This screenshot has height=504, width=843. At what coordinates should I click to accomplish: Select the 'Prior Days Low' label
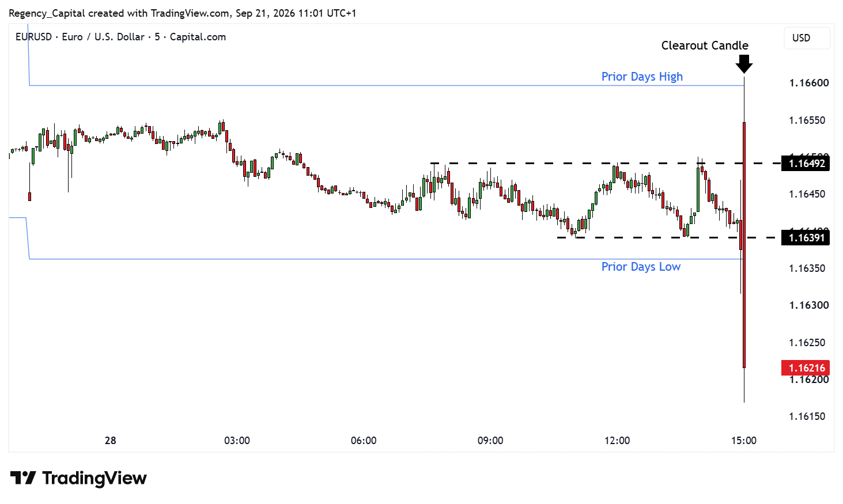coord(641,267)
